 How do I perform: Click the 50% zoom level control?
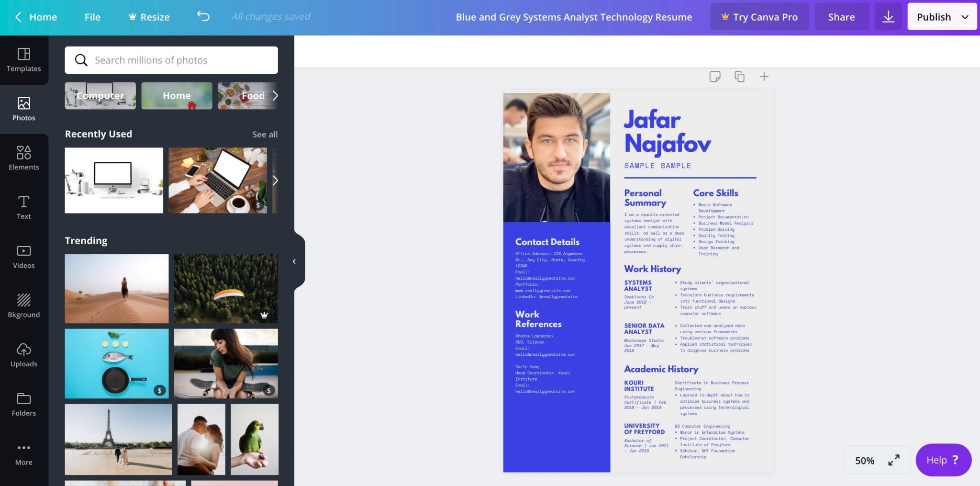[x=864, y=460]
